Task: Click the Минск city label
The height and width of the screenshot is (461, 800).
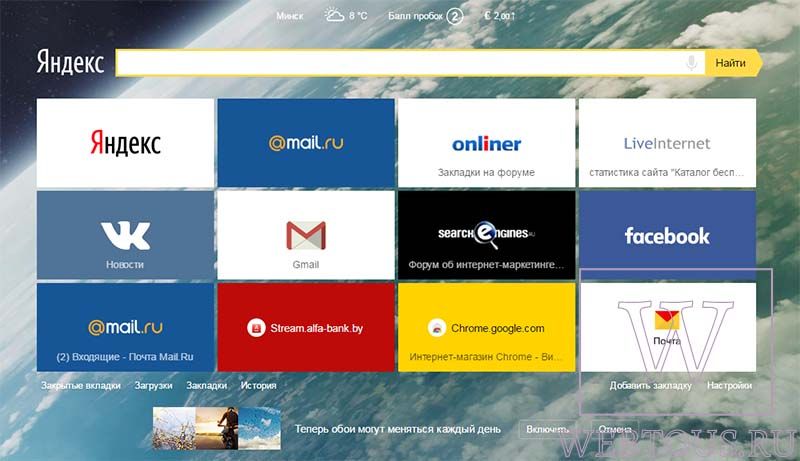Action: click(290, 16)
